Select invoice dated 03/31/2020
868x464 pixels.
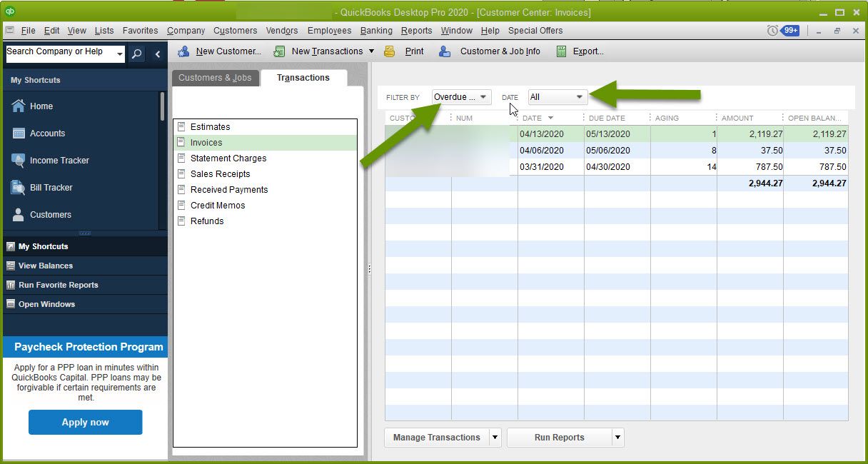(617, 167)
